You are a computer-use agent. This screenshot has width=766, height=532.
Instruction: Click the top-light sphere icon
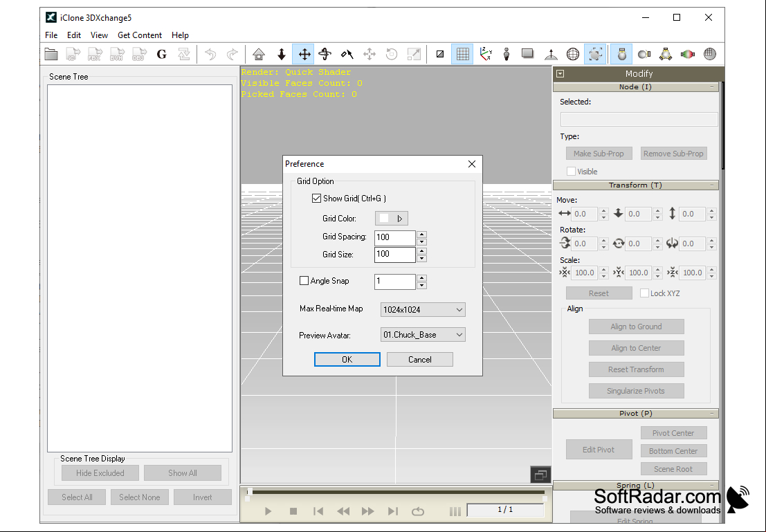621,54
